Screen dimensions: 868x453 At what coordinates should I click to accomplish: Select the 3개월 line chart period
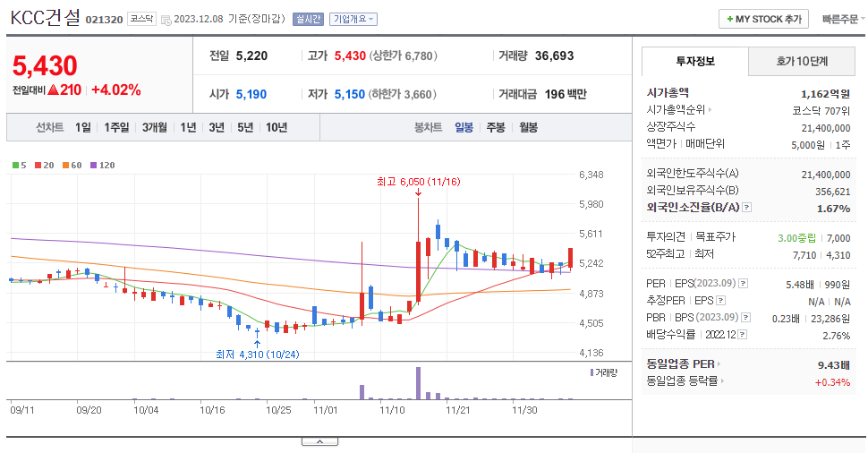pyautogui.click(x=155, y=127)
